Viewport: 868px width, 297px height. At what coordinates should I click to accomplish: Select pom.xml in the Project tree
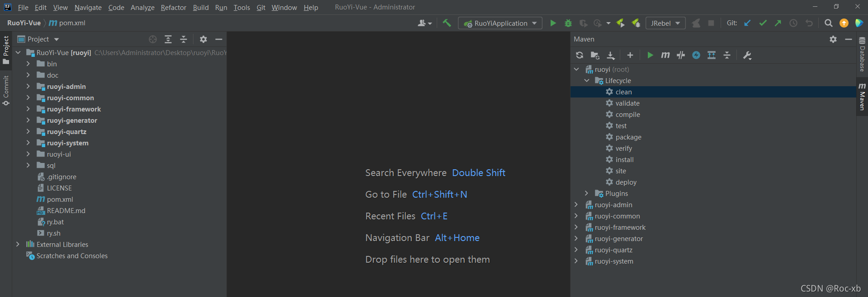[x=60, y=199]
